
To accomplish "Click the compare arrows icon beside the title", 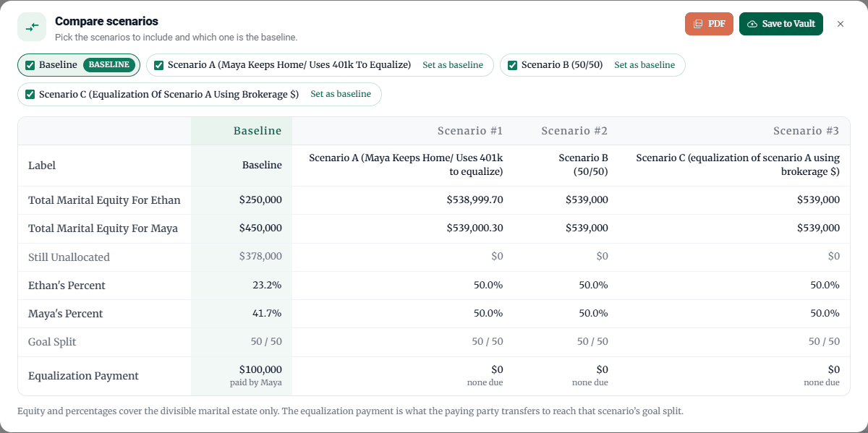I will tap(32, 27).
